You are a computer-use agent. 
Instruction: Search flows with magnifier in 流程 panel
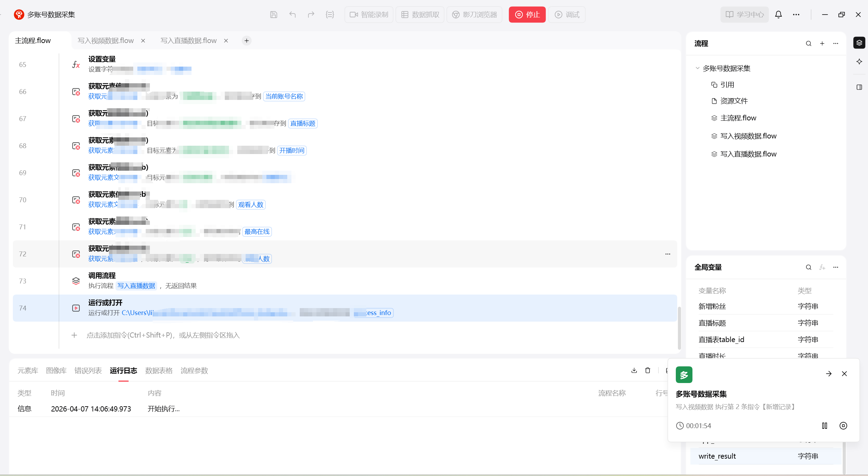click(x=808, y=44)
